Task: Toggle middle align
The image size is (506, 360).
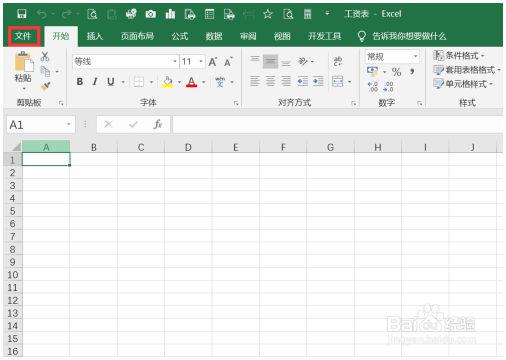Action: click(270, 61)
